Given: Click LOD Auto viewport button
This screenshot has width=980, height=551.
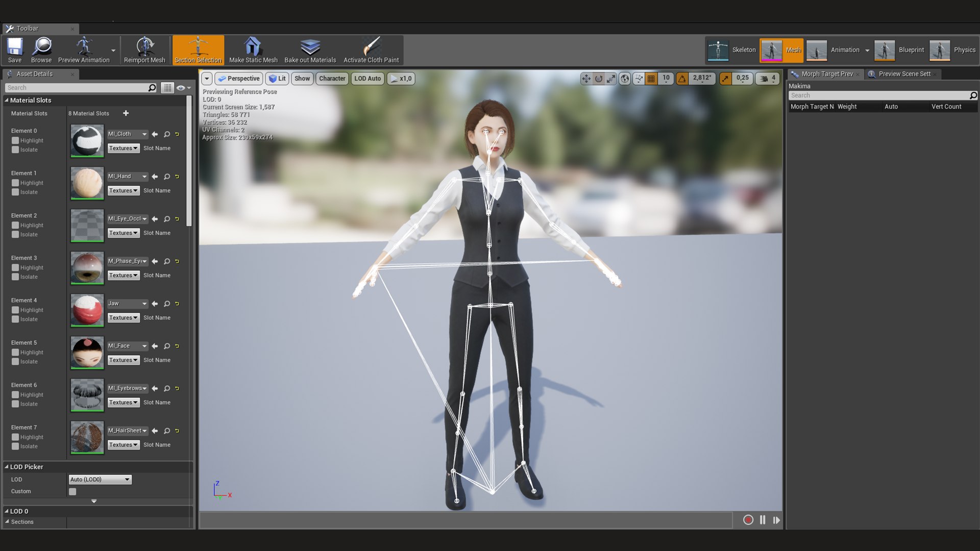Looking at the screenshot, I should (367, 79).
